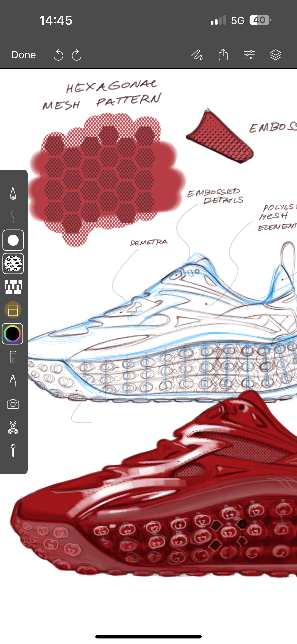Select the compass divider tool
Screen dimensions: 297x644
coord(13,381)
